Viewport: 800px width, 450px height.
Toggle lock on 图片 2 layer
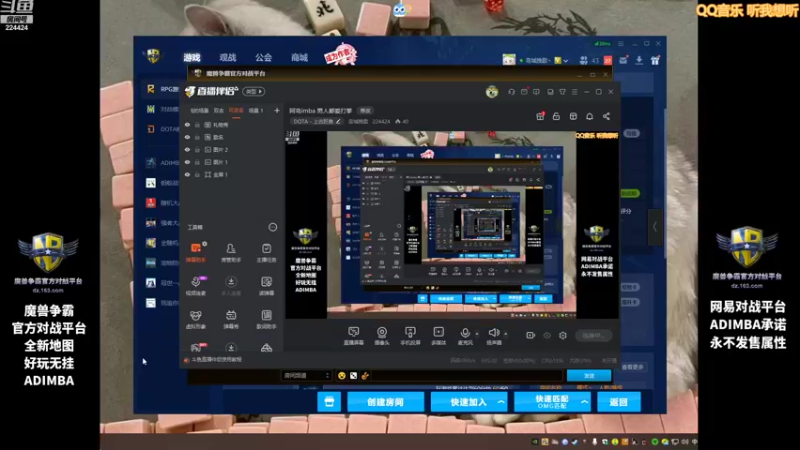coord(197,149)
